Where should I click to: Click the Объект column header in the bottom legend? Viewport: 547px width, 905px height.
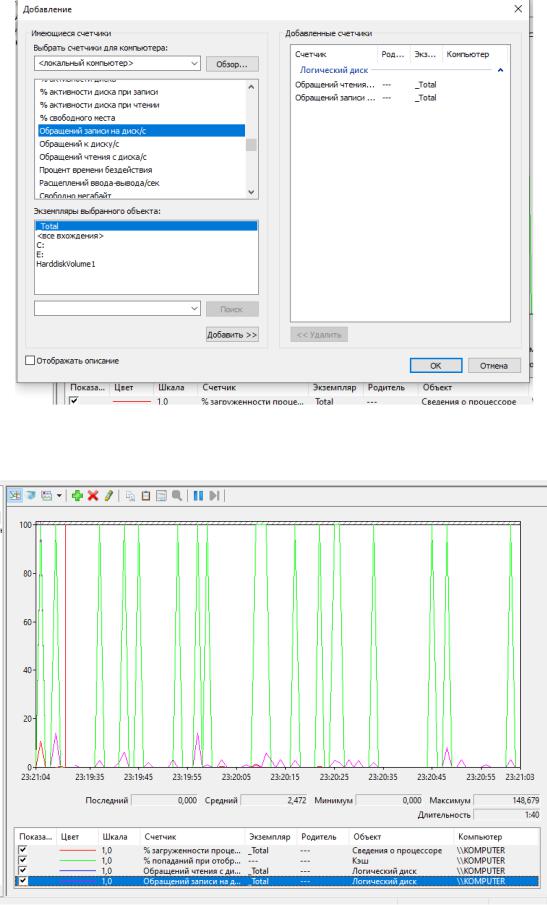tap(367, 836)
